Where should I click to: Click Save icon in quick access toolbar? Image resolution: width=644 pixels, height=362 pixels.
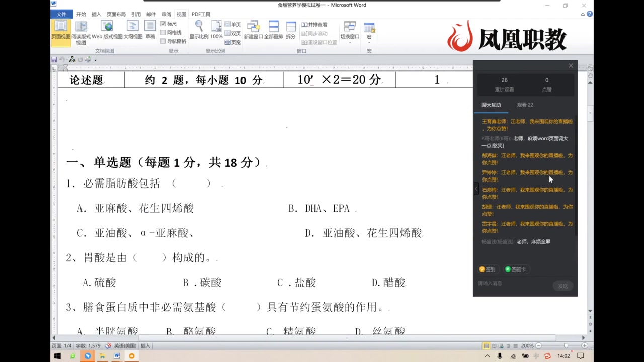54,60
